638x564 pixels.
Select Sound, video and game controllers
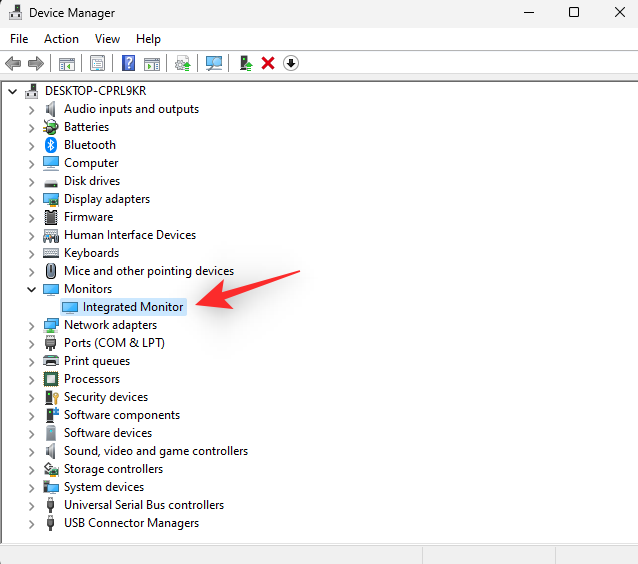[x=155, y=451]
